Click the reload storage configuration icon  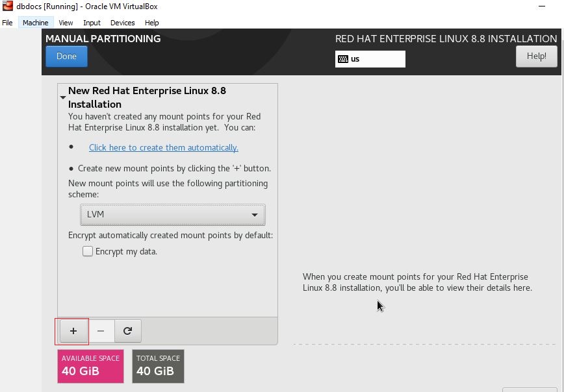click(x=128, y=331)
